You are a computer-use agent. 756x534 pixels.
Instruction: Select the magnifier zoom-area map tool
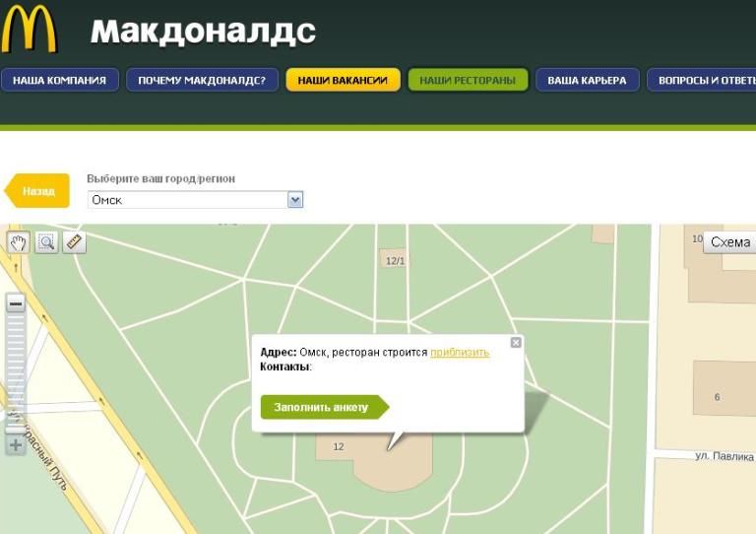click(x=46, y=242)
